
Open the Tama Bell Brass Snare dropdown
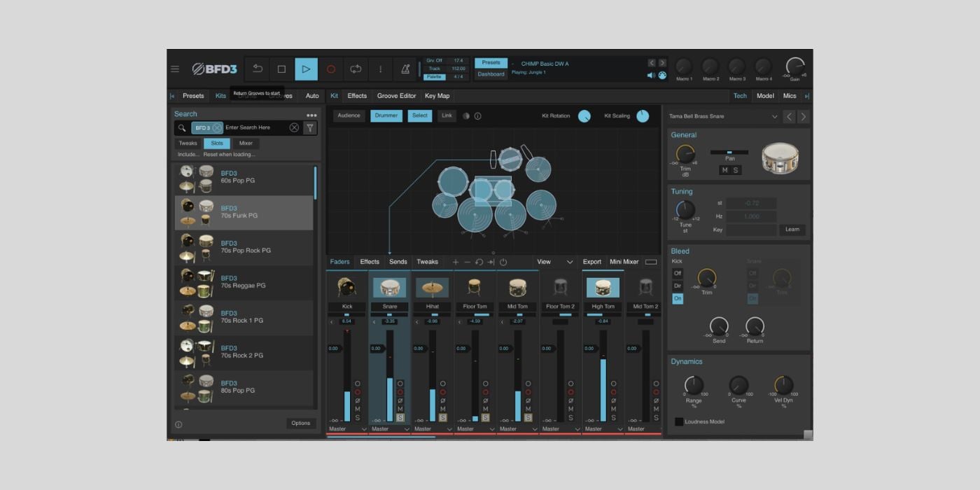774,117
